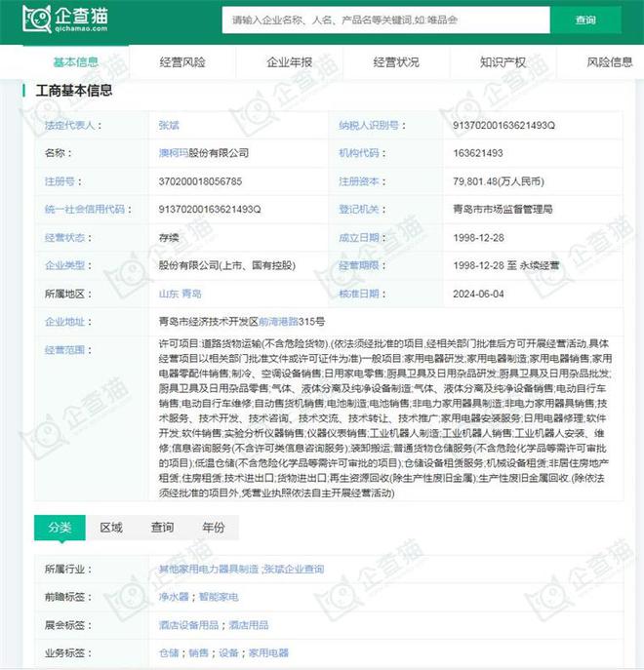The image size is (644, 670).
Task: Click the 经营状态 label
Action: coord(64,238)
